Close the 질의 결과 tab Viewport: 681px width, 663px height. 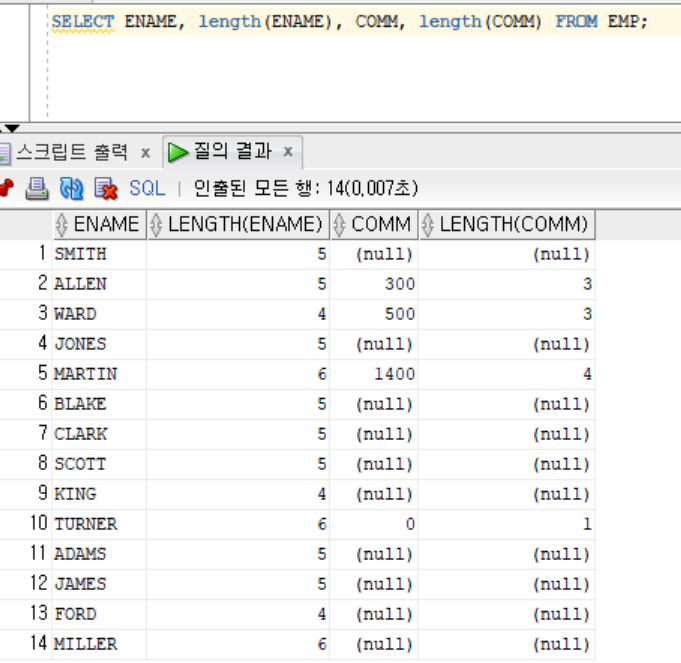(288, 153)
